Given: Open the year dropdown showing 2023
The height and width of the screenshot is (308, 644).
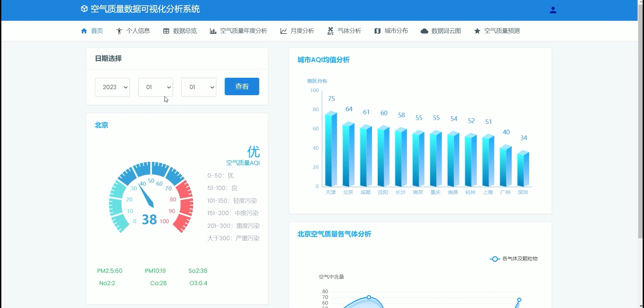Looking at the screenshot, I should click(112, 87).
